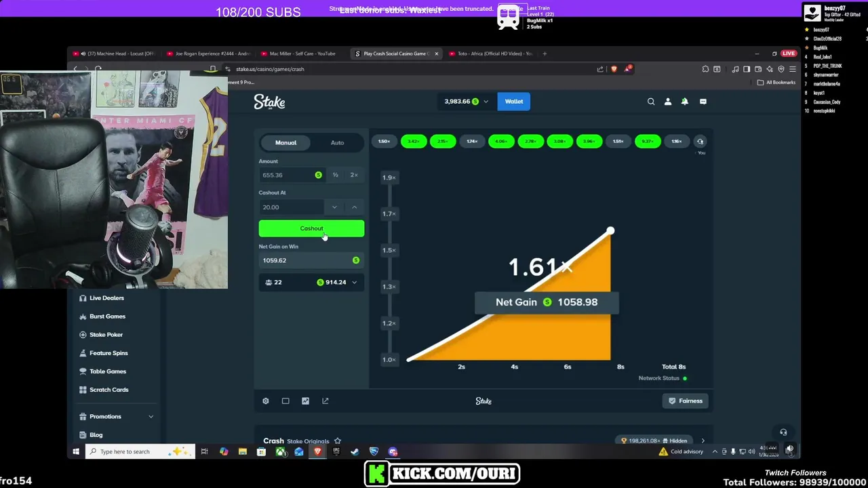868x488 pixels.
Task: Open Steam from the taskbar
Action: pyautogui.click(x=355, y=451)
